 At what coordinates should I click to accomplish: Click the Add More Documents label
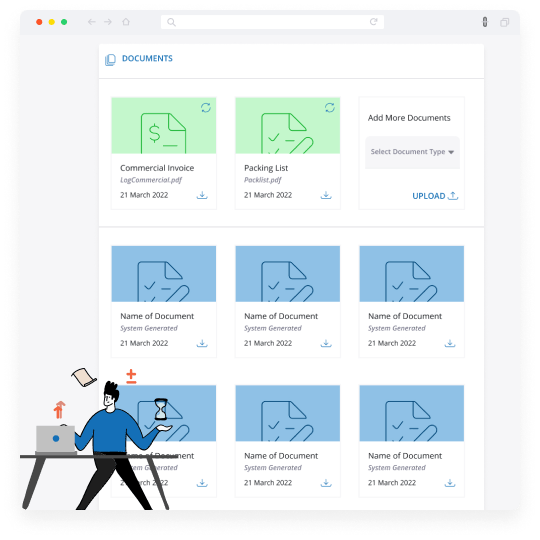pos(409,118)
